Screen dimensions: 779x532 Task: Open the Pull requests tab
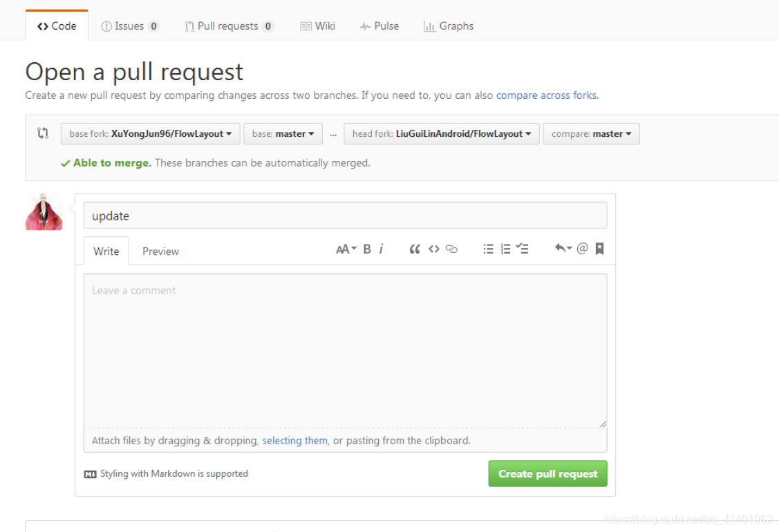[229, 26]
